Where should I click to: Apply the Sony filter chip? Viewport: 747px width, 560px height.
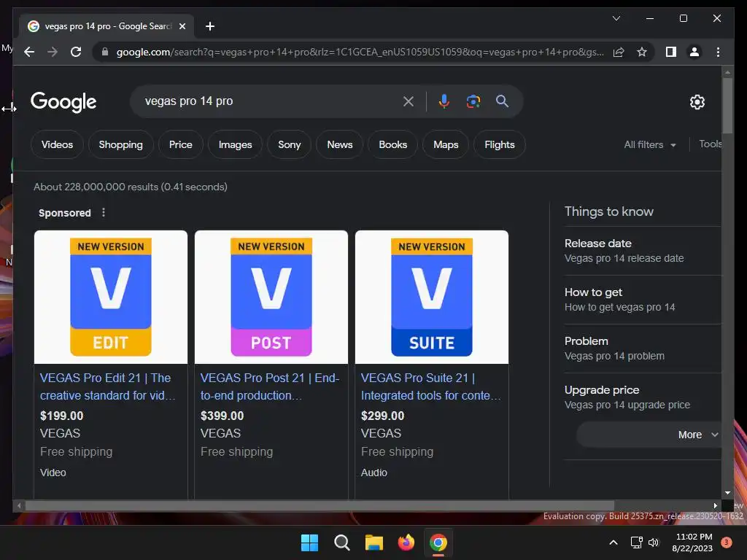[x=289, y=144]
